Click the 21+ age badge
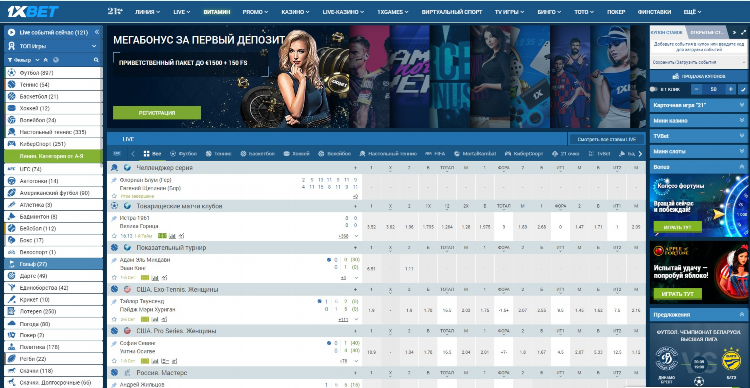The width and height of the screenshot is (750, 388). pos(115,11)
